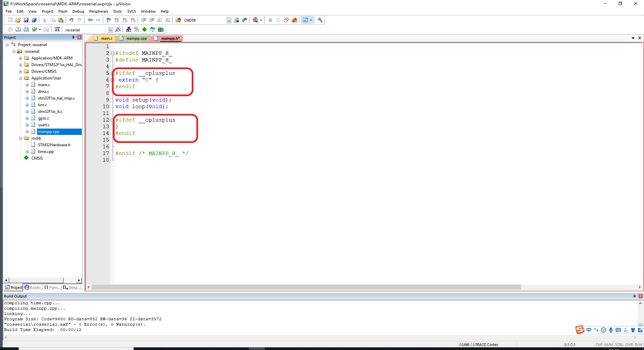Screen dimensions: 644x350
Task: Click the project tree horizontal scrollbar thumb
Action: (x=36, y=280)
